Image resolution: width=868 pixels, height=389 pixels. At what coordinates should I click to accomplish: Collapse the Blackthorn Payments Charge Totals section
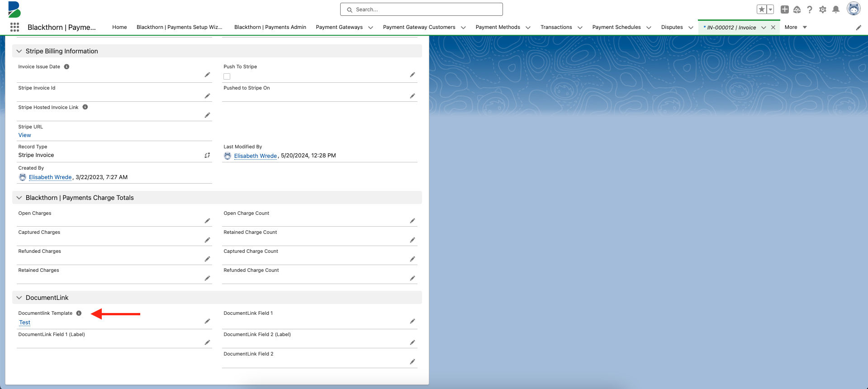point(19,198)
